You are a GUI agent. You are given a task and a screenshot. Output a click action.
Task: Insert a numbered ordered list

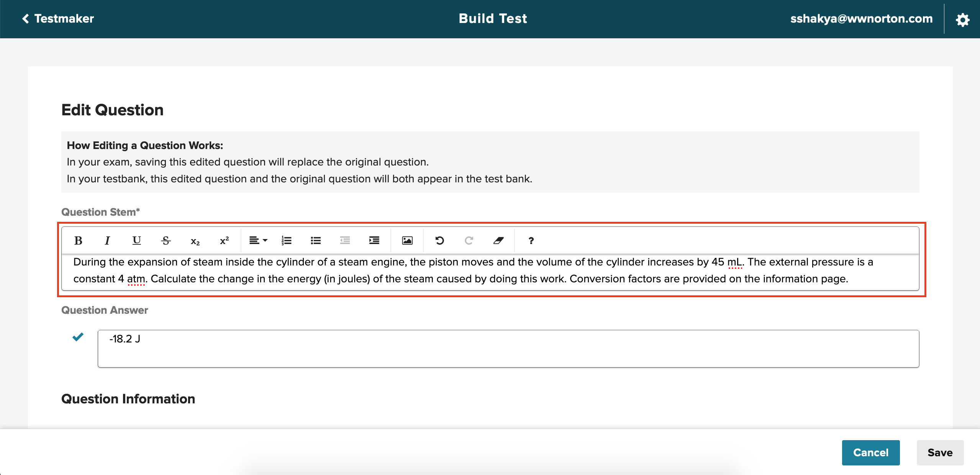click(286, 241)
